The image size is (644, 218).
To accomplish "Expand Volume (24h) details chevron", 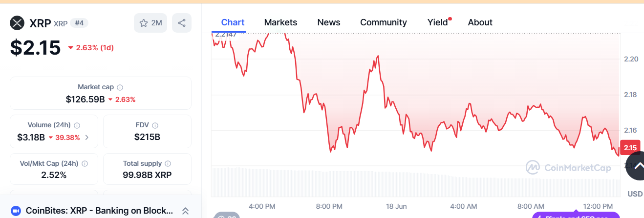I will [x=87, y=138].
